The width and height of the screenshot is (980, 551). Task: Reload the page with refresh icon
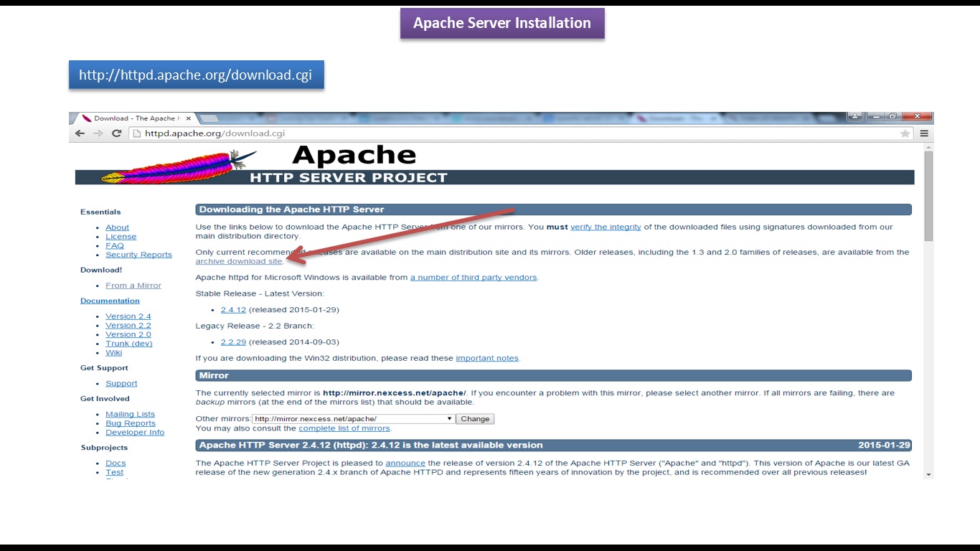point(116,133)
